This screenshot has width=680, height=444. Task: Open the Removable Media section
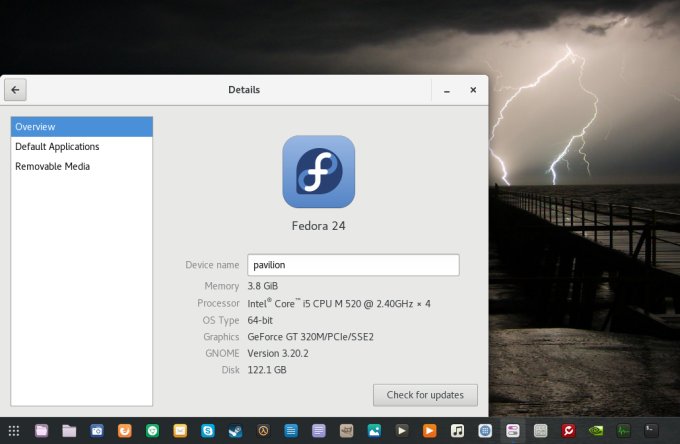(x=82, y=166)
